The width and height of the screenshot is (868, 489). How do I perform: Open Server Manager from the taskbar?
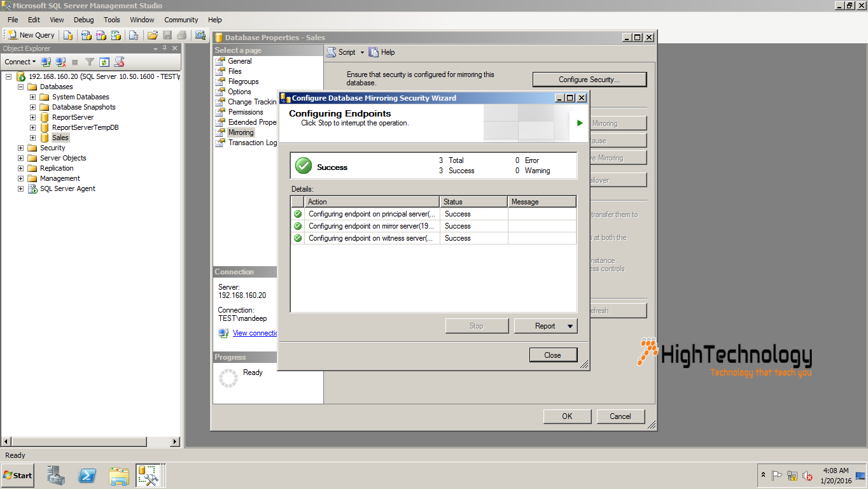point(56,476)
